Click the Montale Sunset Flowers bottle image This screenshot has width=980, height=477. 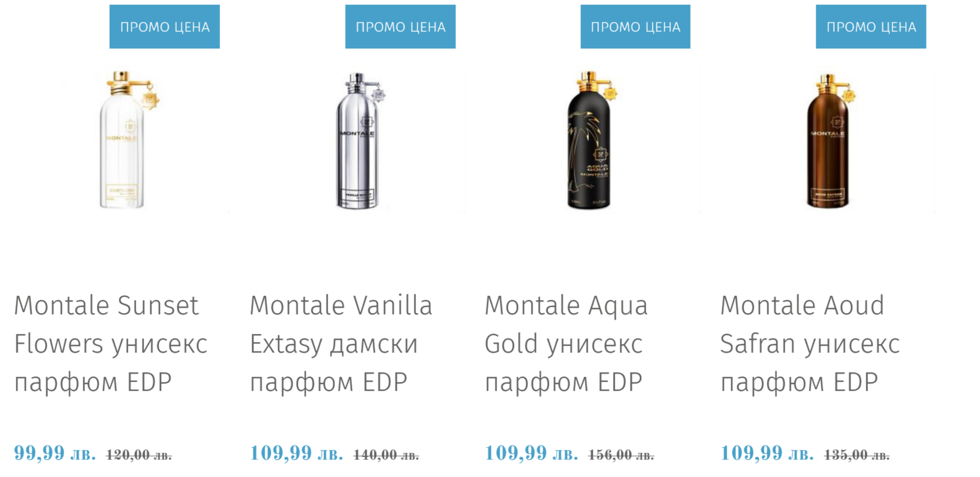[123, 140]
